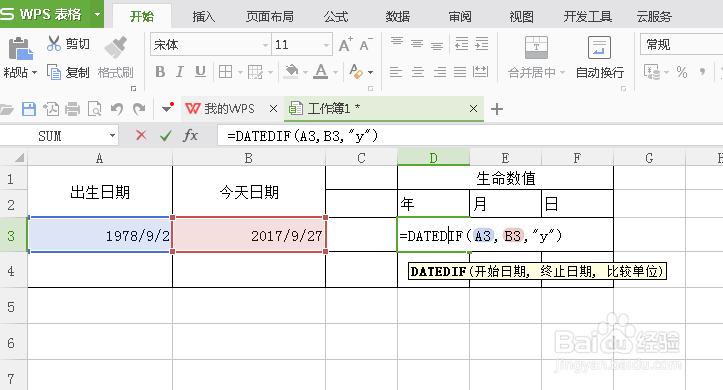The image size is (723, 390).
Task: Select cell B3 containing 2017/9/27
Action: [x=249, y=235]
